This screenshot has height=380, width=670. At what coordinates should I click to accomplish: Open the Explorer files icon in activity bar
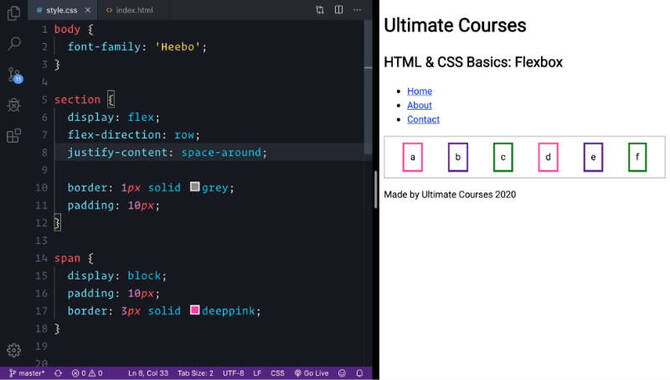pos(14,13)
